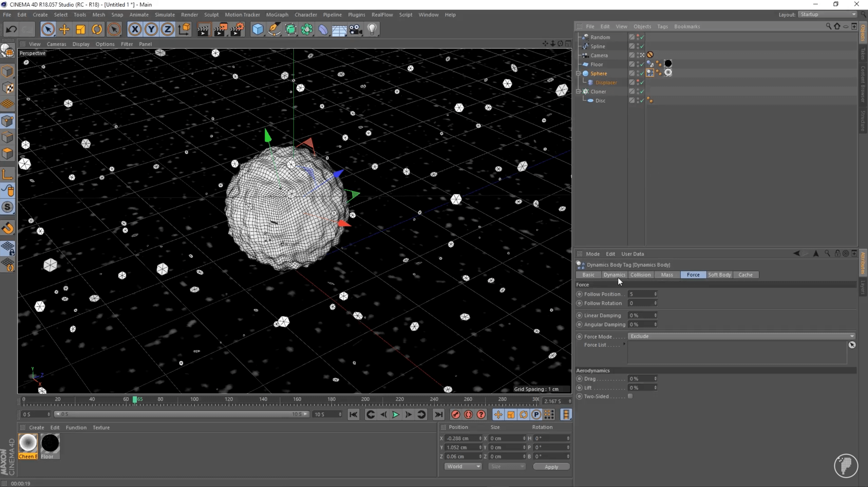Select the Rotate tool in the top toolbar
The height and width of the screenshot is (487, 868).
click(x=97, y=30)
